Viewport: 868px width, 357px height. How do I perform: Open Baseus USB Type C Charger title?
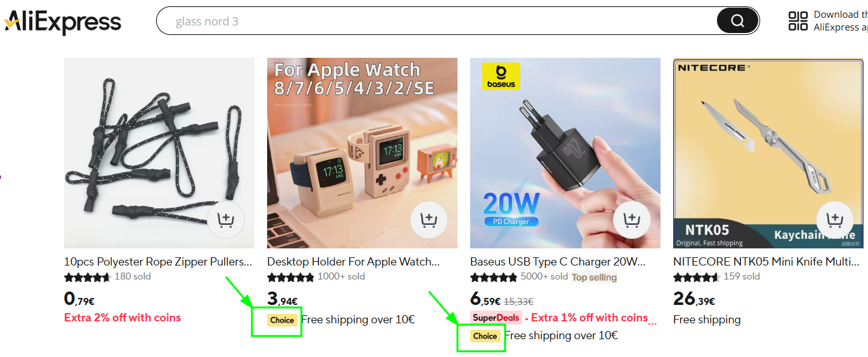(558, 262)
